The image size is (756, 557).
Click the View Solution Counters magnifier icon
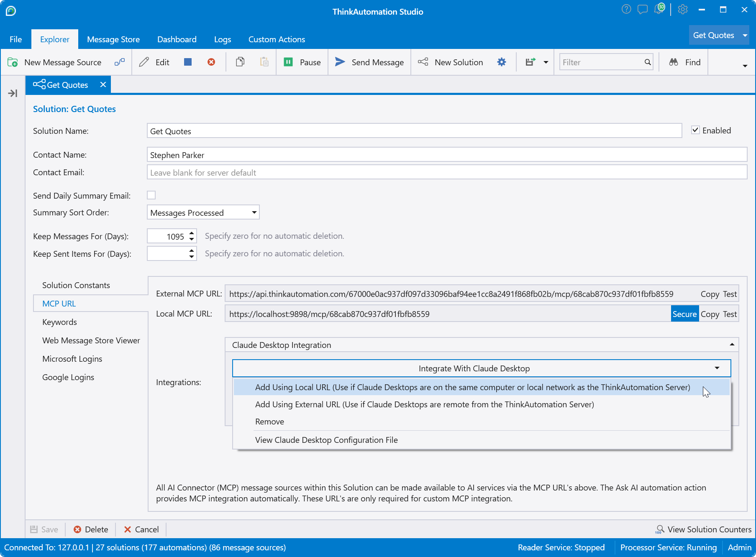coord(660,529)
